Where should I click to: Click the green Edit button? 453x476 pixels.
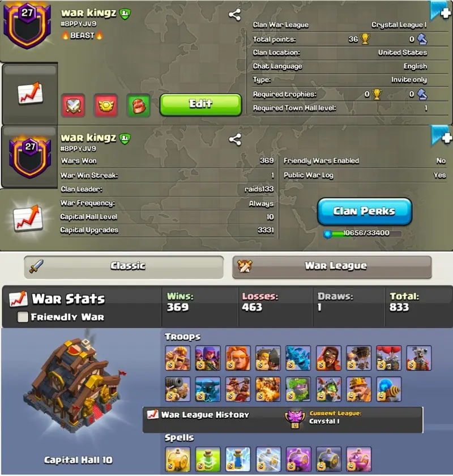[200, 105]
